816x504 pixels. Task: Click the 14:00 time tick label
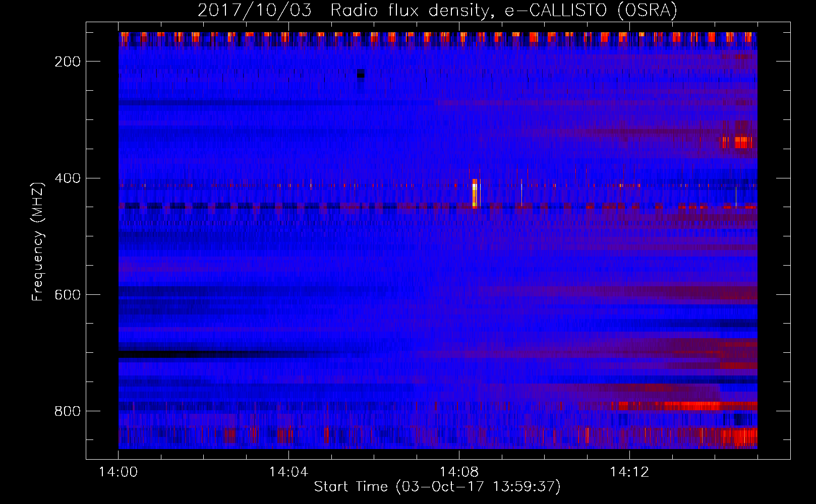pos(119,472)
